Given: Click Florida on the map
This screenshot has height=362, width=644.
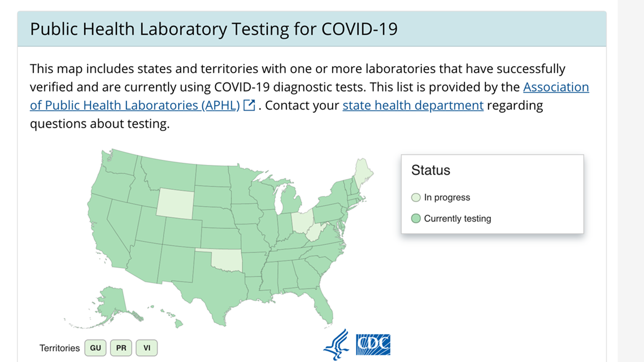Looking at the screenshot, I should pos(320,304).
